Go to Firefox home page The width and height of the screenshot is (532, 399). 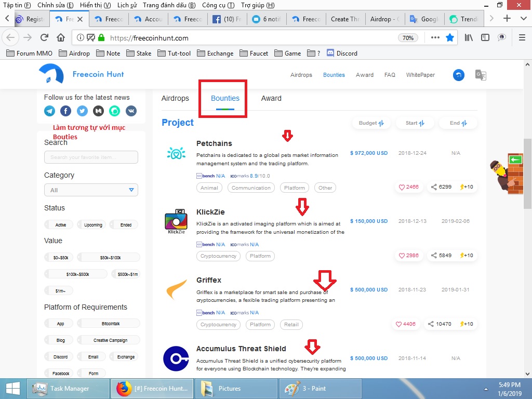click(x=61, y=37)
